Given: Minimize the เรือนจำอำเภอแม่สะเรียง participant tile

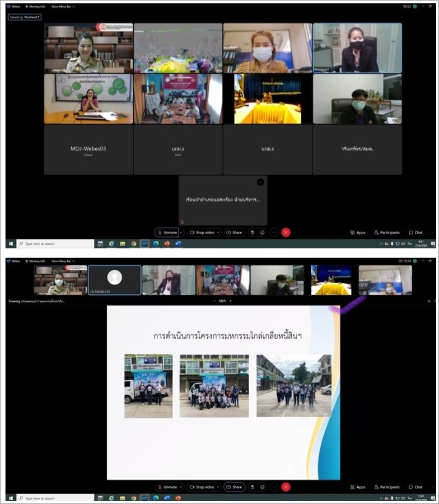Looking at the screenshot, I should pyautogui.click(x=260, y=182).
